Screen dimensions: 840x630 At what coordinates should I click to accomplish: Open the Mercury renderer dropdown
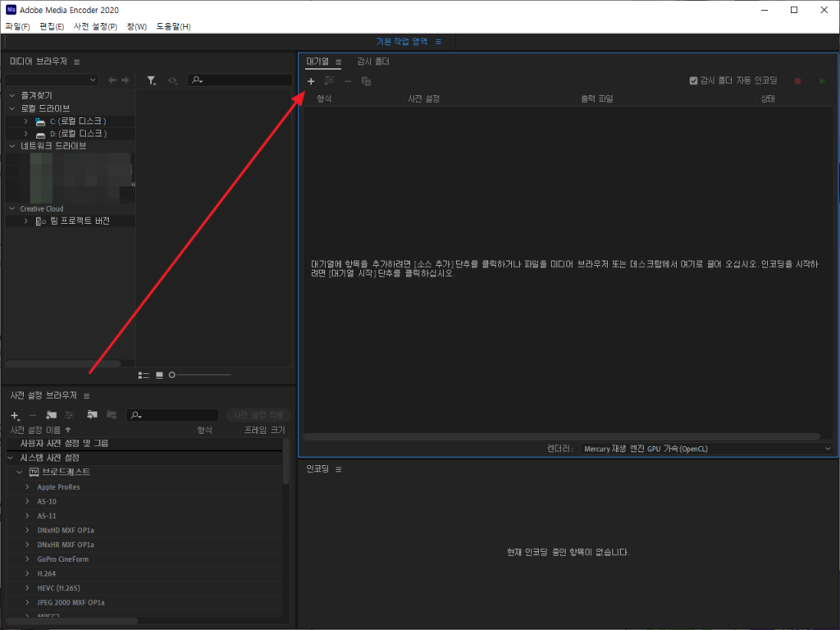705,449
